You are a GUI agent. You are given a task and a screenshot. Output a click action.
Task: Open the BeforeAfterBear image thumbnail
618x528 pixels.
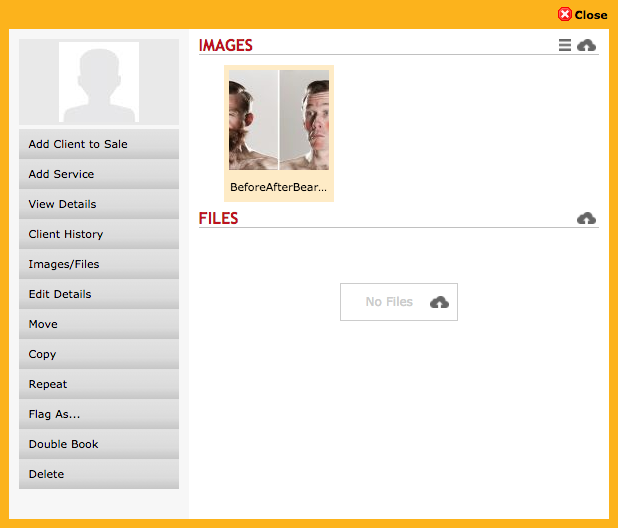tap(279, 120)
